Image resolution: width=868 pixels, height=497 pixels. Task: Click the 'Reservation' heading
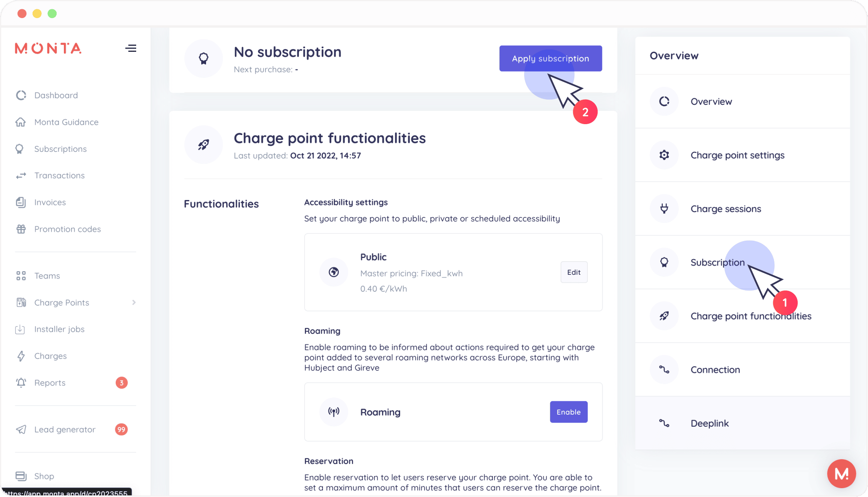(x=329, y=461)
